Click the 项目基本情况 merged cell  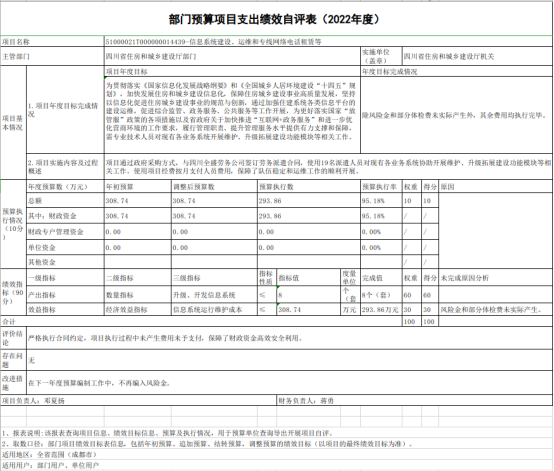point(13,123)
